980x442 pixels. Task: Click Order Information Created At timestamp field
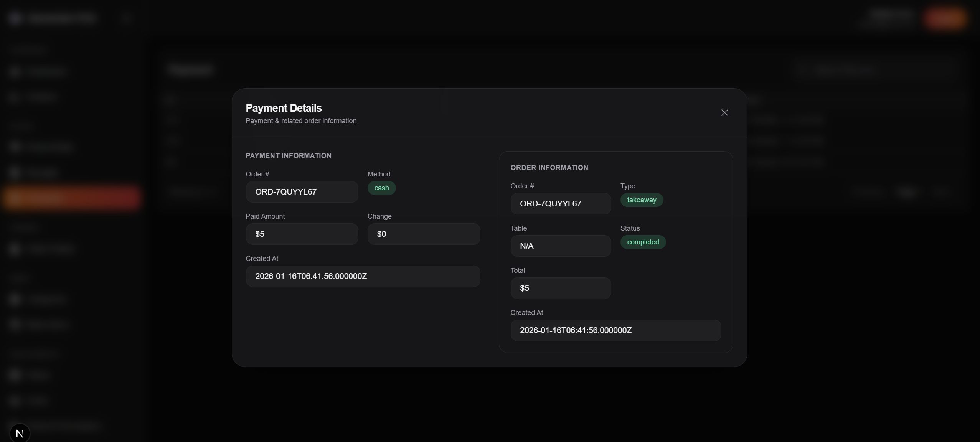coord(615,330)
